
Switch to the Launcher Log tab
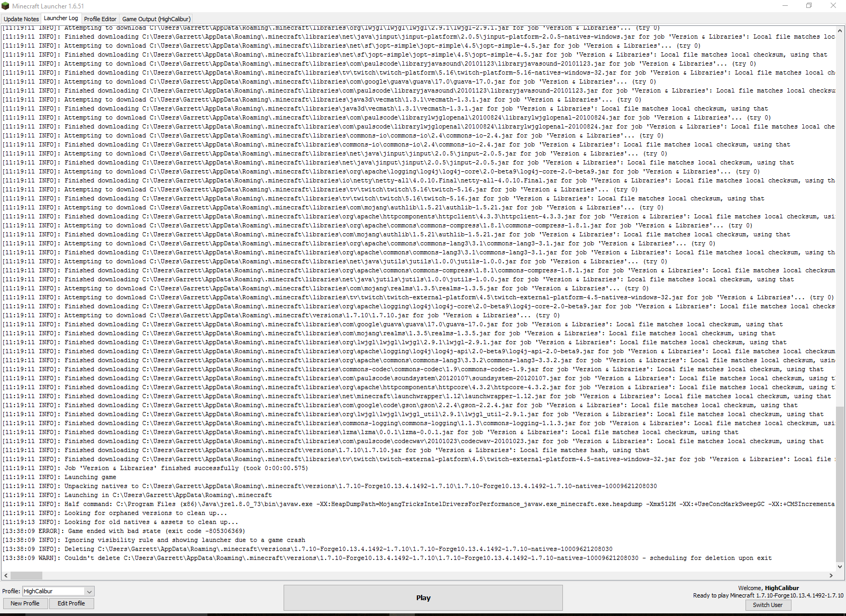pos(61,18)
